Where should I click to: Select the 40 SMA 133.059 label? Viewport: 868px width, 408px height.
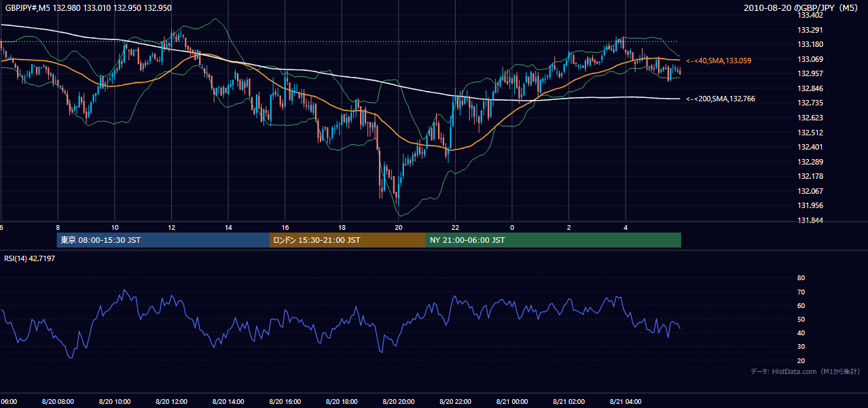719,61
